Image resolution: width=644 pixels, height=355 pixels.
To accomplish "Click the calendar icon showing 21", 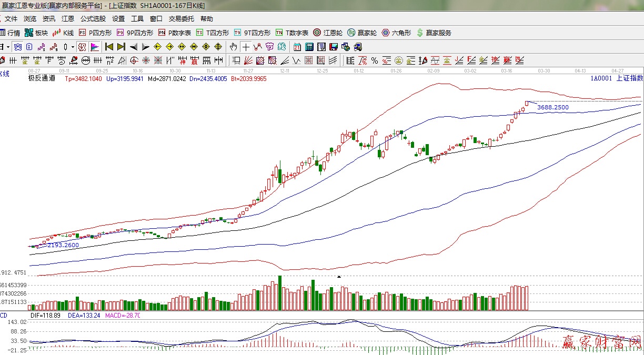I will tap(297, 47).
